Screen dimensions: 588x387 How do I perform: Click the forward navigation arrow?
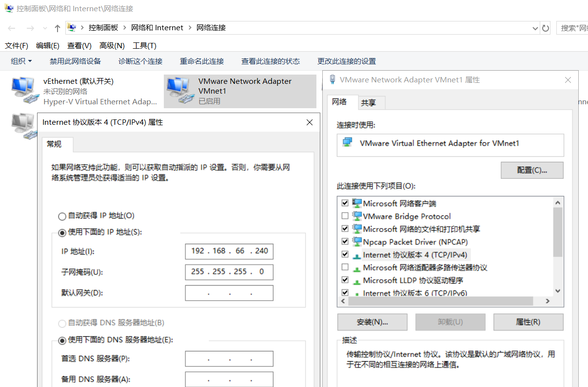point(30,28)
